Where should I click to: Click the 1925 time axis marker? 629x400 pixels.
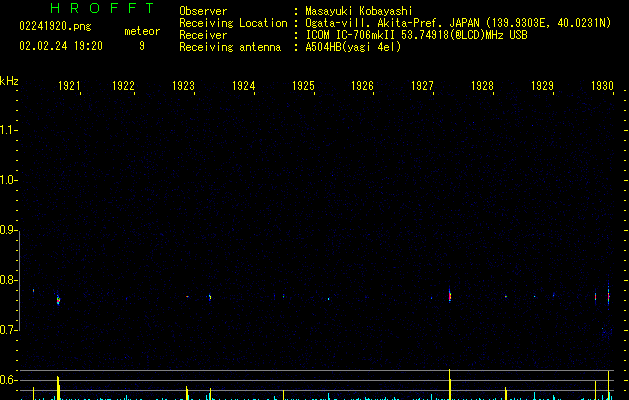[x=303, y=86]
